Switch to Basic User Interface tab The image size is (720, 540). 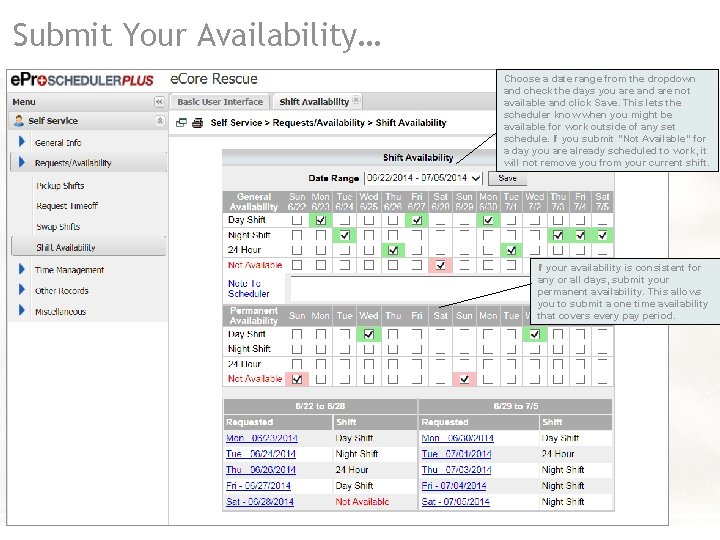220,101
